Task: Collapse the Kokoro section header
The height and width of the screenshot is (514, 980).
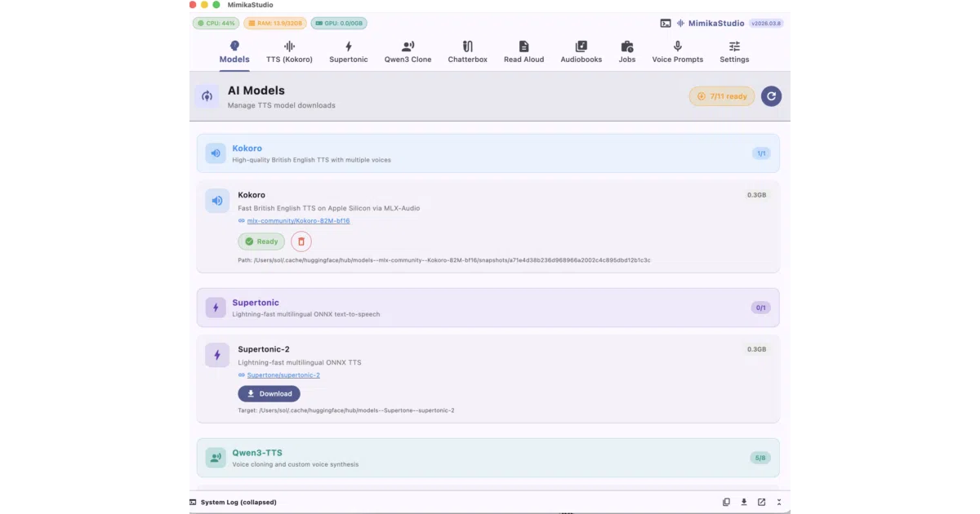Action: pos(488,153)
